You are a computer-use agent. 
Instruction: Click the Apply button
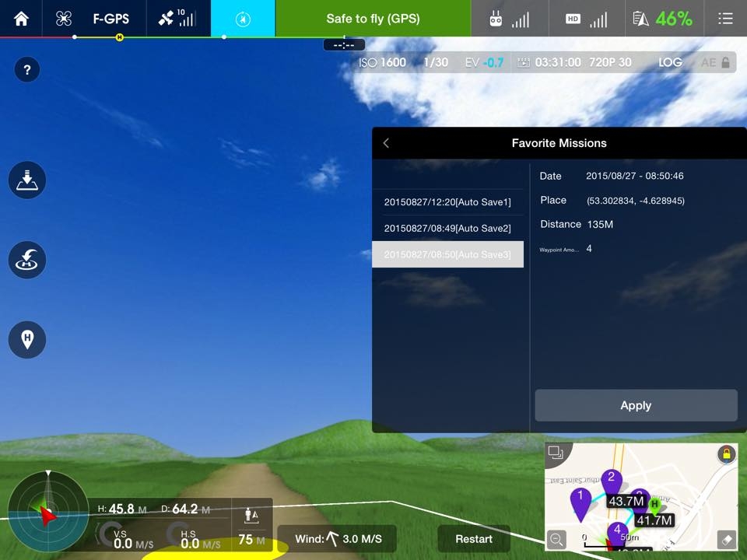tap(636, 405)
